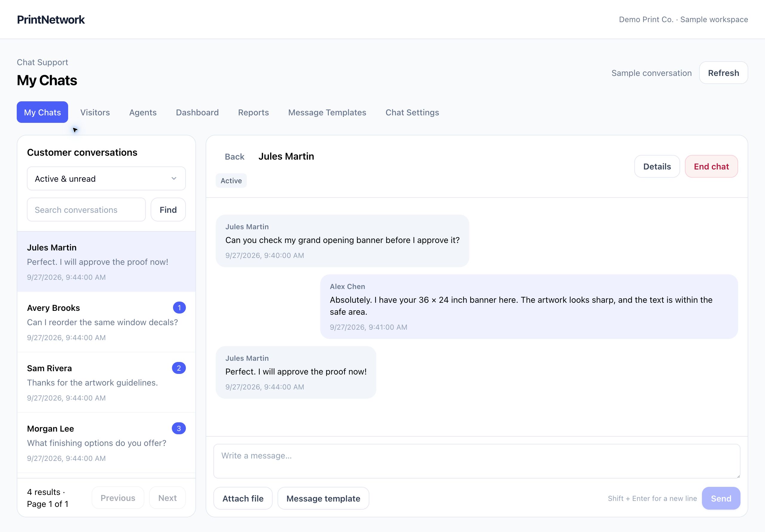Click the PrintNetwork logo
The height and width of the screenshot is (532, 765).
(x=51, y=20)
